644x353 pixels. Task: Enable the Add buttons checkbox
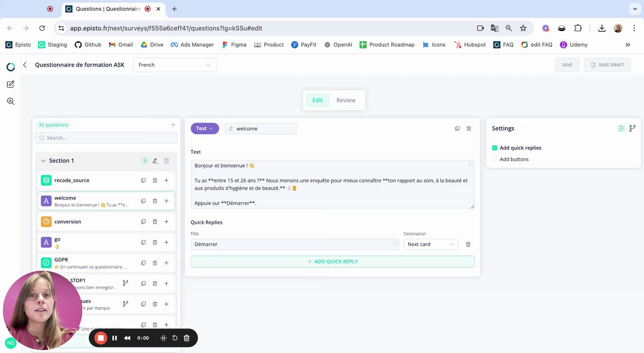coord(495,159)
